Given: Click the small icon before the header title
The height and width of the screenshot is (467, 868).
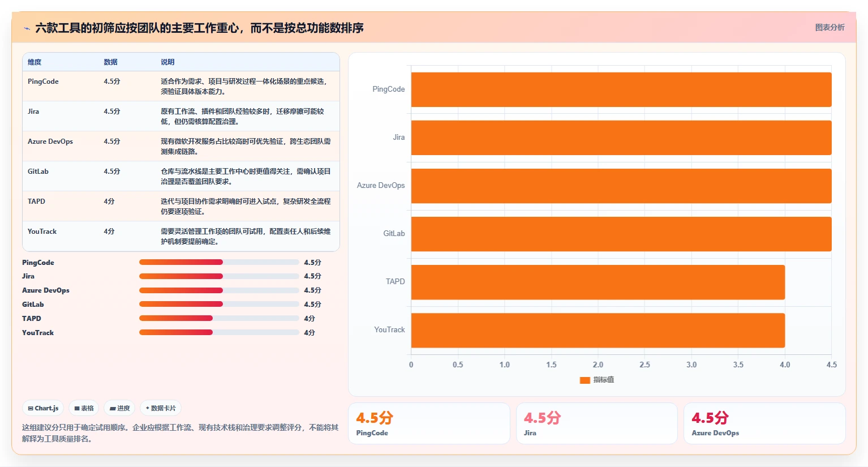Looking at the screenshot, I should pyautogui.click(x=27, y=28).
